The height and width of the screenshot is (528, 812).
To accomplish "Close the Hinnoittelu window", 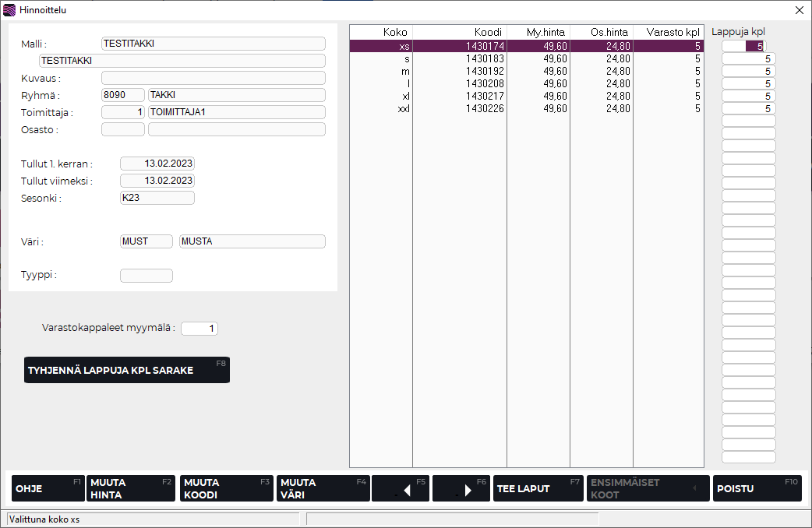I will pyautogui.click(x=799, y=10).
